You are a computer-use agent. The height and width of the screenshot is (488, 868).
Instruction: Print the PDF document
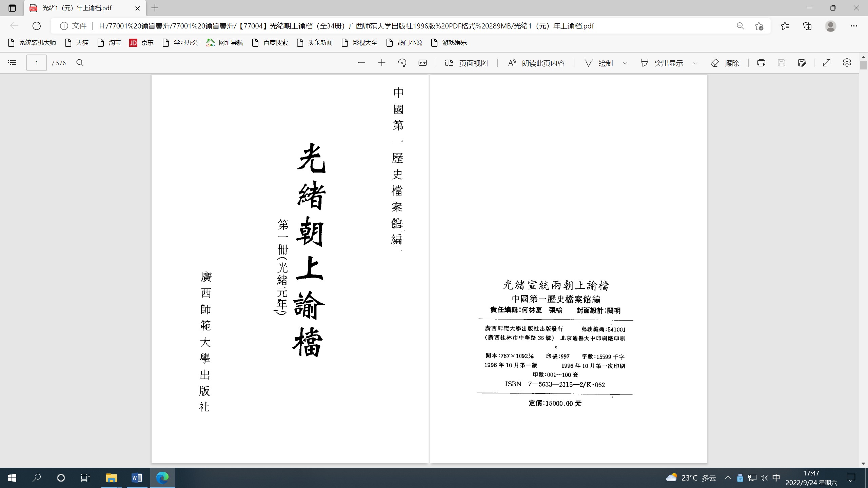point(761,63)
